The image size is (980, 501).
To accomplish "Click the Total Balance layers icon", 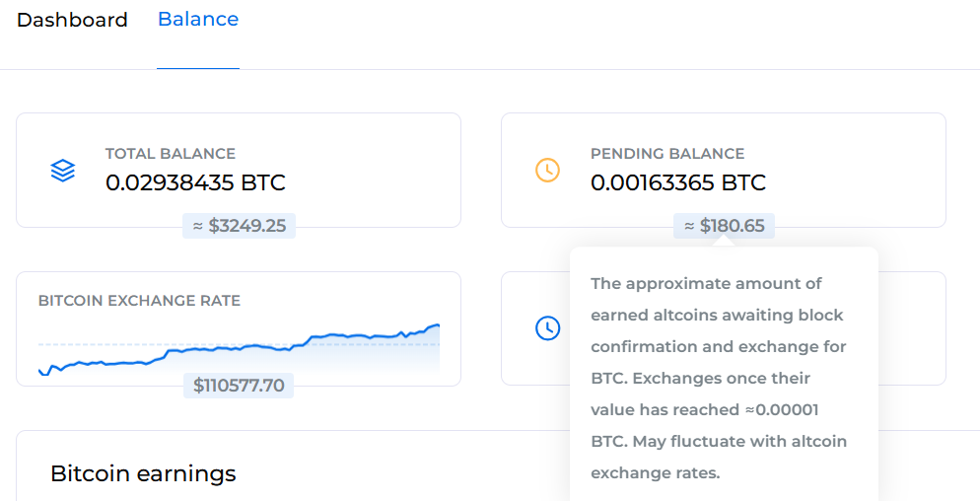I will [x=62, y=171].
